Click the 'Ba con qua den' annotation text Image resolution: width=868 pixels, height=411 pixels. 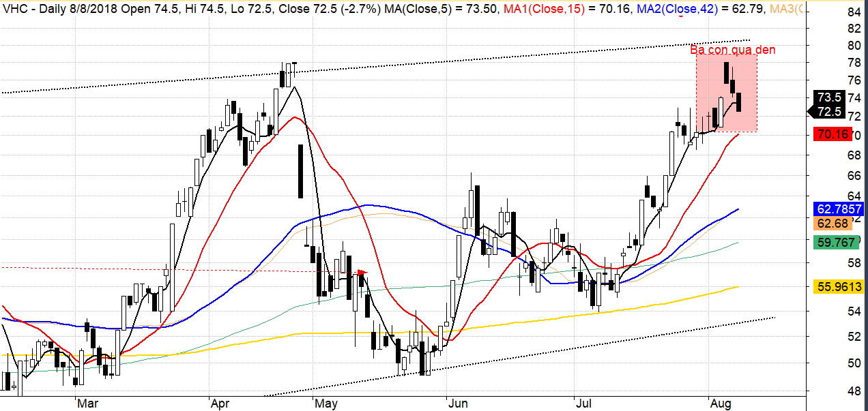732,50
